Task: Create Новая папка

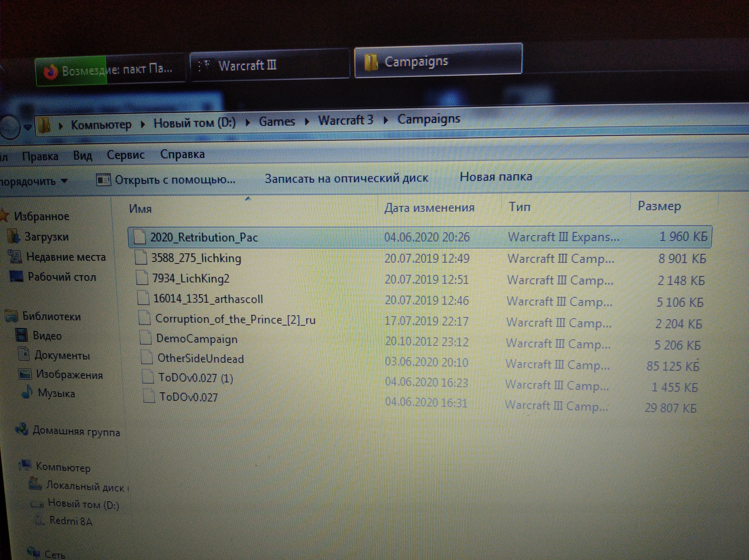Action: [496, 176]
